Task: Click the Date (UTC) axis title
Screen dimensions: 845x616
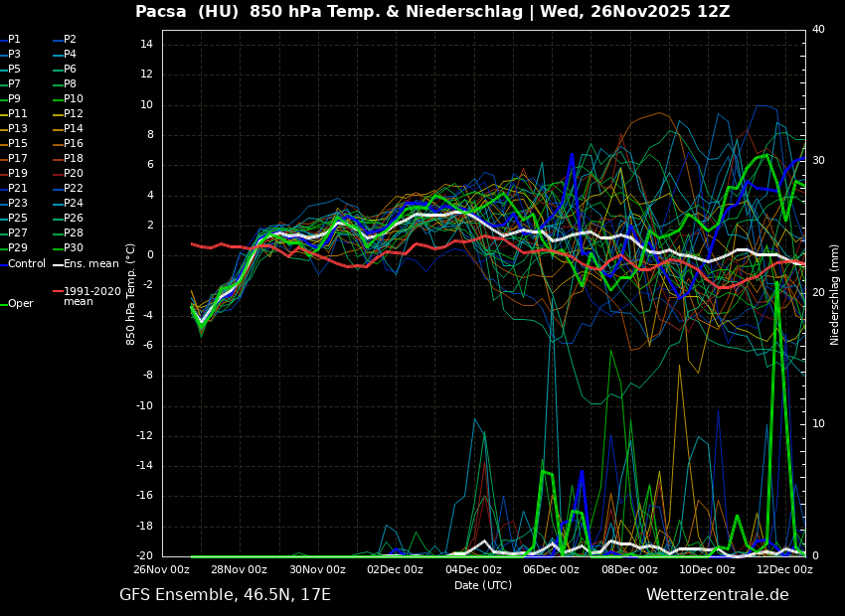Action: [483, 585]
